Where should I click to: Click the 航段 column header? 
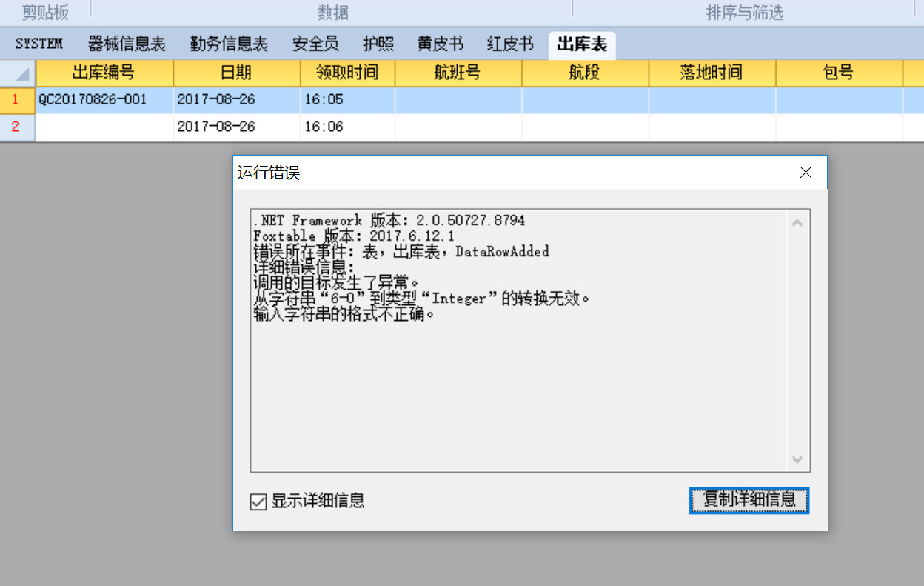coord(586,73)
